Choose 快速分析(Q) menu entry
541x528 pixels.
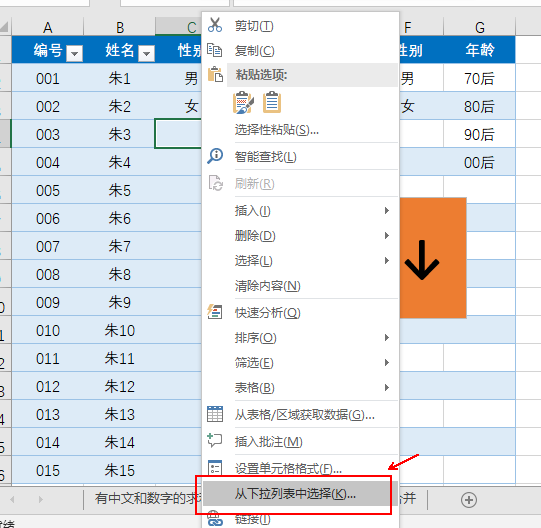[x=300, y=312]
